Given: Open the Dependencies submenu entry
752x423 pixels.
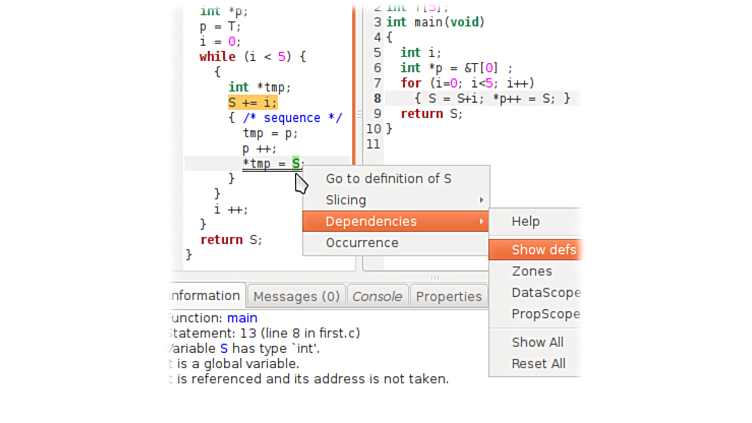Looking at the screenshot, I should 371,221.
